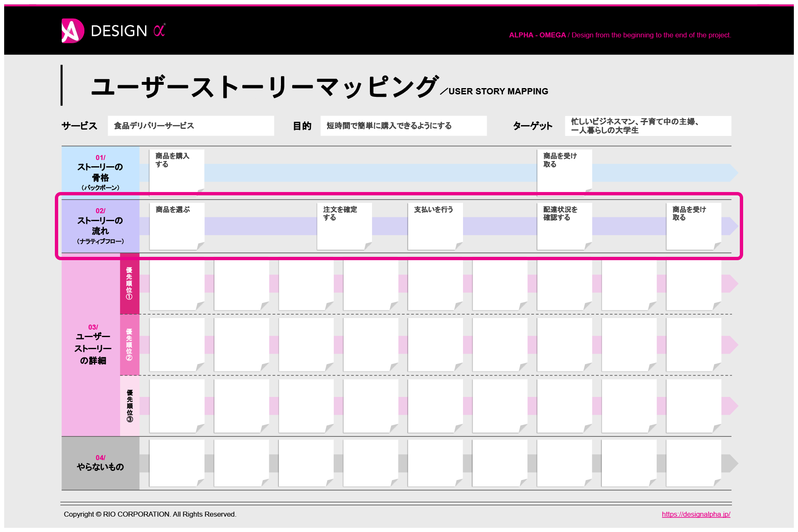Click the 02/ ストーリーの流れ row label
This screenshot has width=798, height=532.
[100, 226]
